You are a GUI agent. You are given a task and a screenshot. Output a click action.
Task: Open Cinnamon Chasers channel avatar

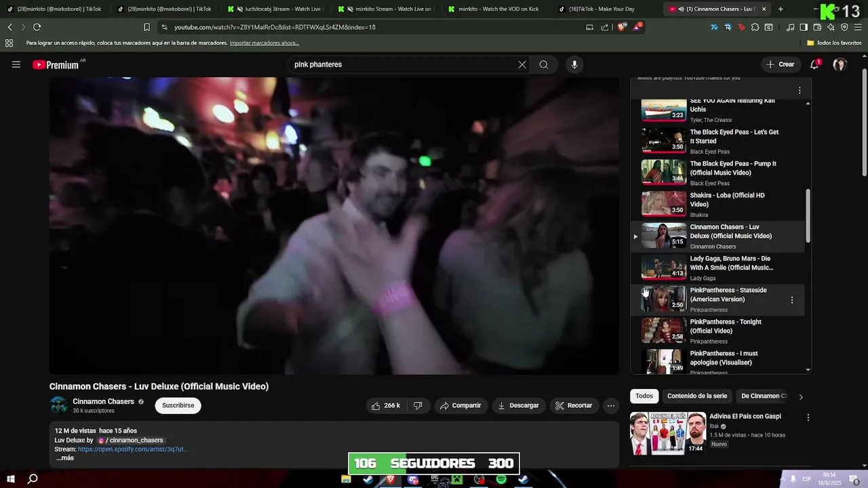[59, 405]
